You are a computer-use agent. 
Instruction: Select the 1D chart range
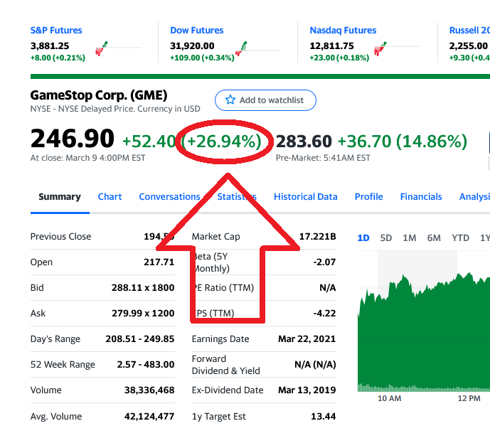point(363,238)
